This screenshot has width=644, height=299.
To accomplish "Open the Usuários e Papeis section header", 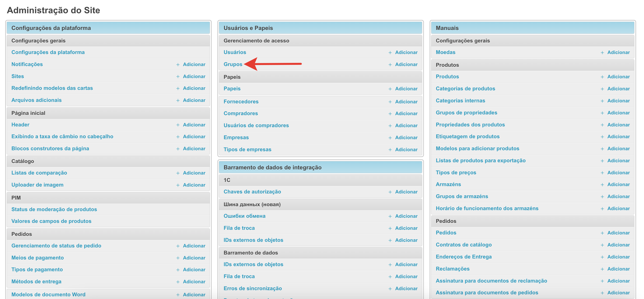I will (x=248, y=28).
